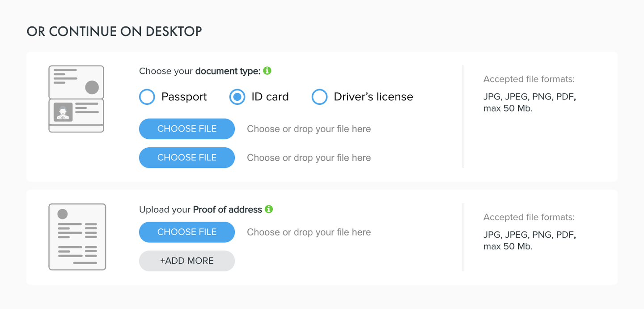Click the info icon beside Proof of address
The image size is (644, 309).
pos(269,209)
